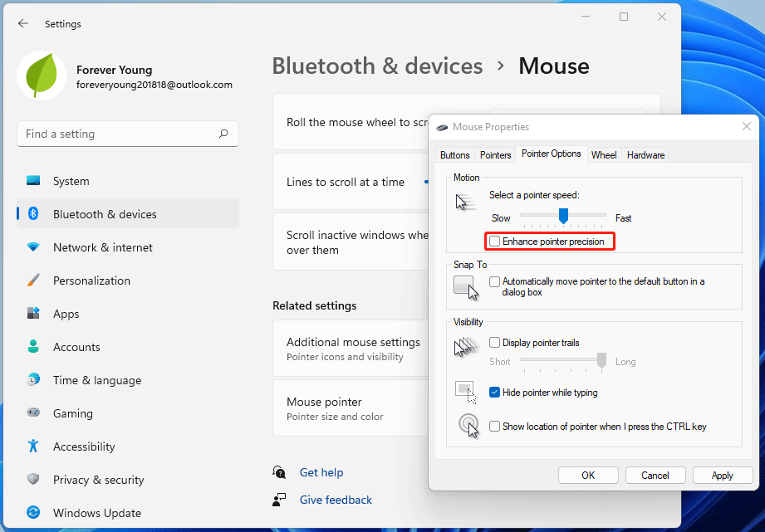
Task: Open the Give feedback link
Action: pyautogui.click(x=336, y=500)
